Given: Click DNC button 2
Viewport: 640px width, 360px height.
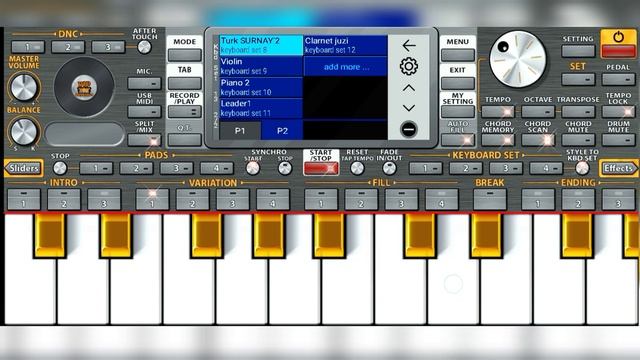Looking at the screenshot, I should tap(68, 47).
